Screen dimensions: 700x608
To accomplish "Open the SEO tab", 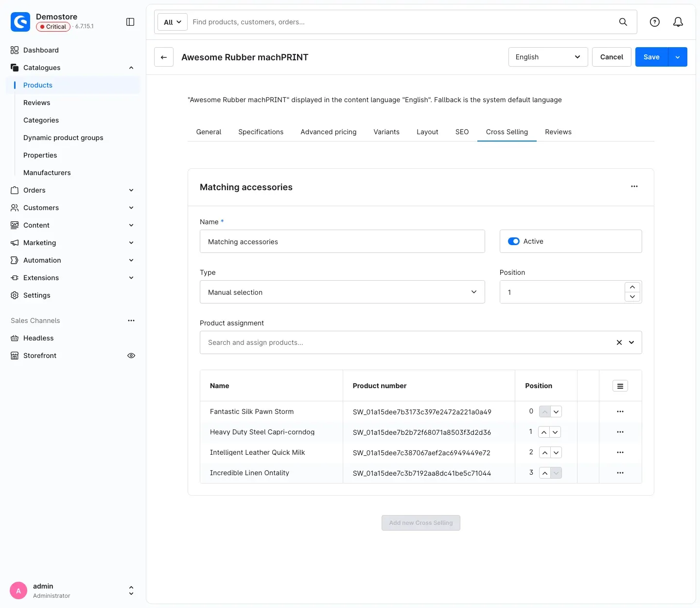I will [462, 132].
